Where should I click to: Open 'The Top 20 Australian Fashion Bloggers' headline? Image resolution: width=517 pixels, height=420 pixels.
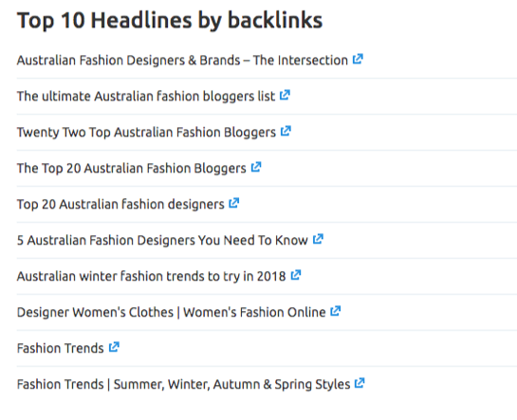tap(132, 169)
